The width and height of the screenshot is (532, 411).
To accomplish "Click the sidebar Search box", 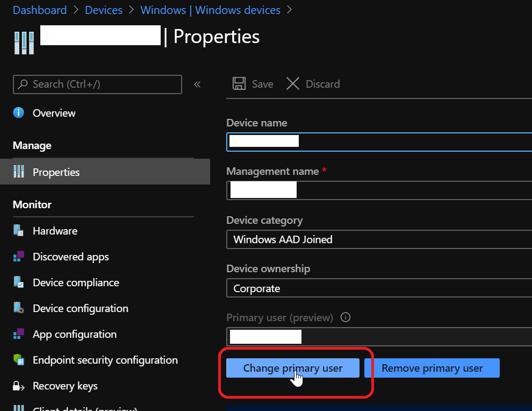I will (x=97, y=84).
